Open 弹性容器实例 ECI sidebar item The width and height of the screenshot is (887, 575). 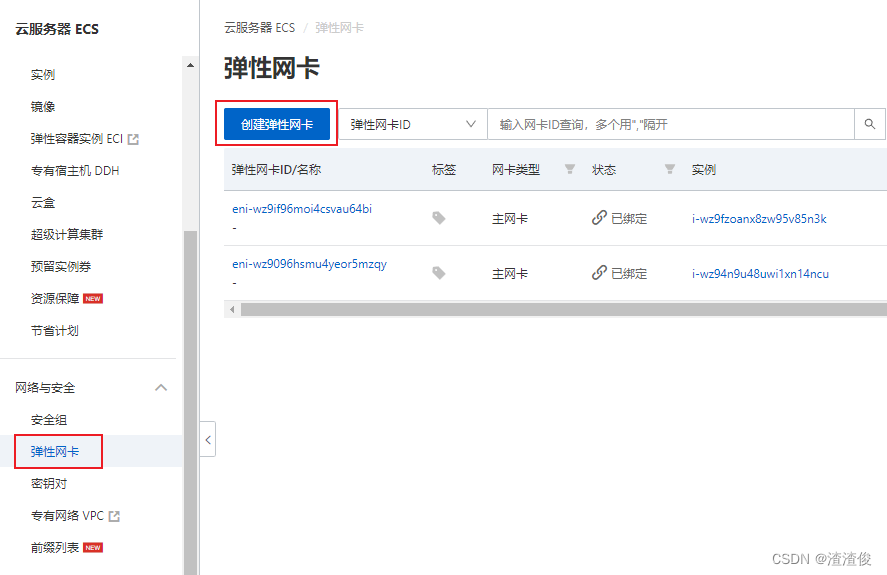pos(77,139)
